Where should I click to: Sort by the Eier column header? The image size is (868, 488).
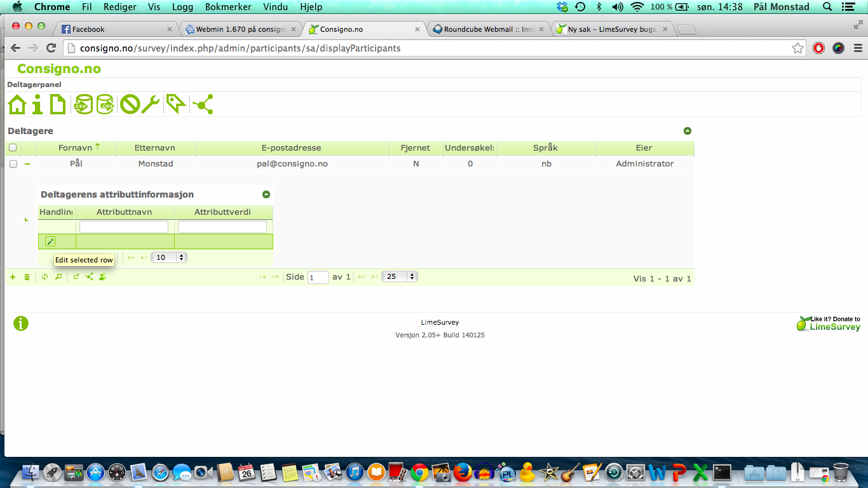[x=644, y=147]
